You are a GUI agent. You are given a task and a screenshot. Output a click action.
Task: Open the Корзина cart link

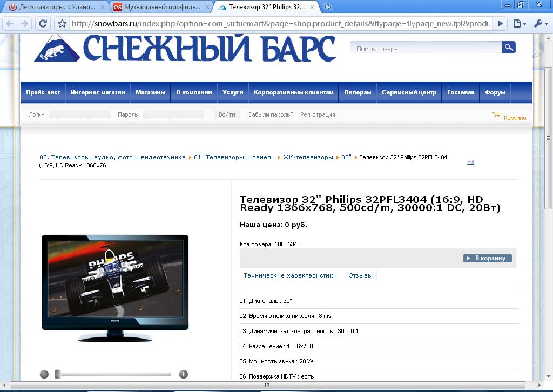[515, 118]
